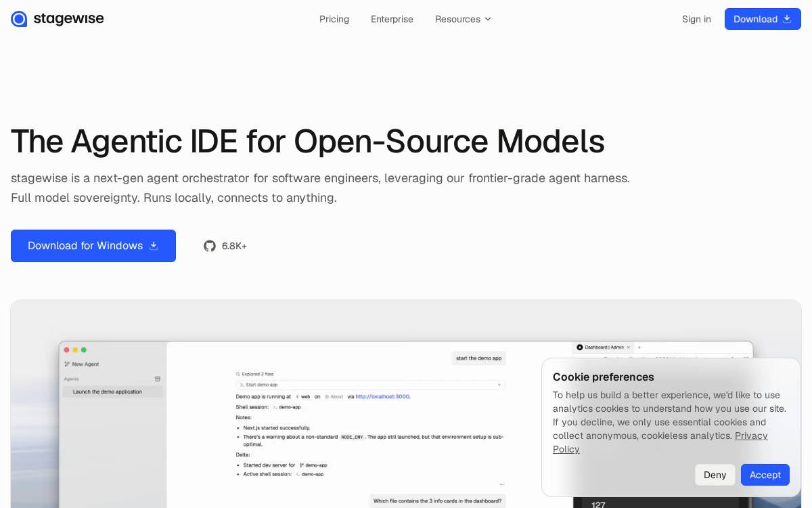
Task: Go to the Enterprise page
Action: coord(392,19)
